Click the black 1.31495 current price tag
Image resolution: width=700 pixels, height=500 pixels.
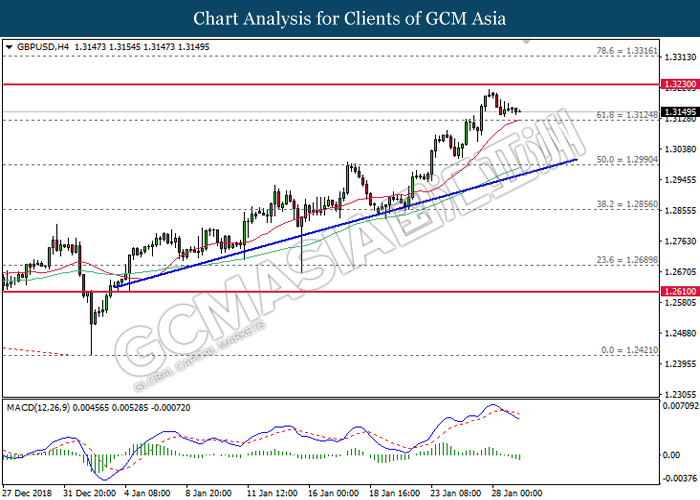click(x=679, y=112)
